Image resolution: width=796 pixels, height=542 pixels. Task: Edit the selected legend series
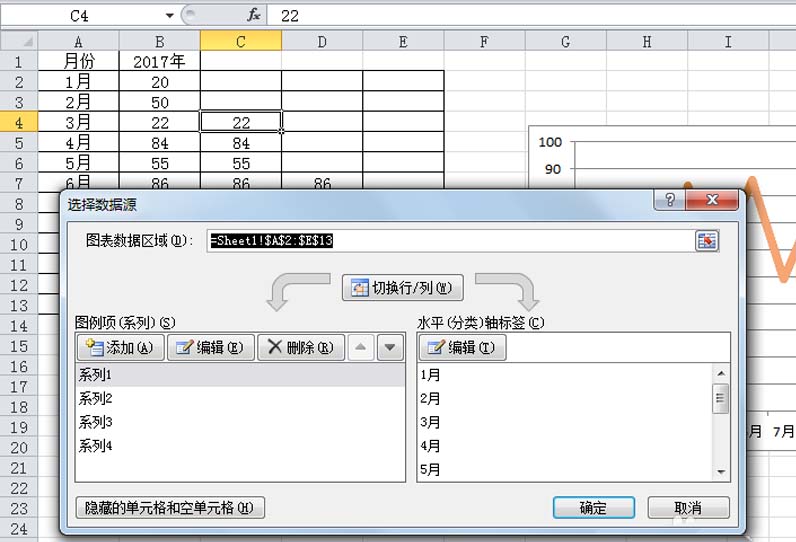[x=209, y=348]
